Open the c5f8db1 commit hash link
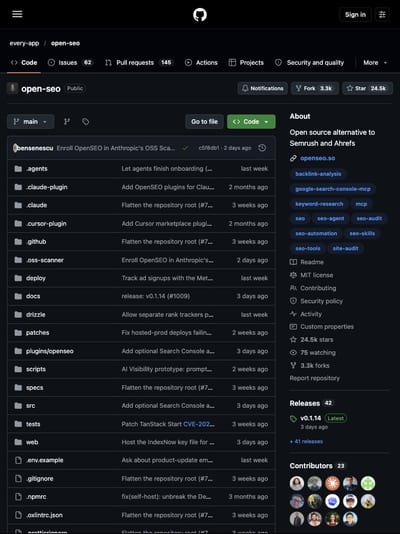The image size is (400, 534). [x=209, y=148]
